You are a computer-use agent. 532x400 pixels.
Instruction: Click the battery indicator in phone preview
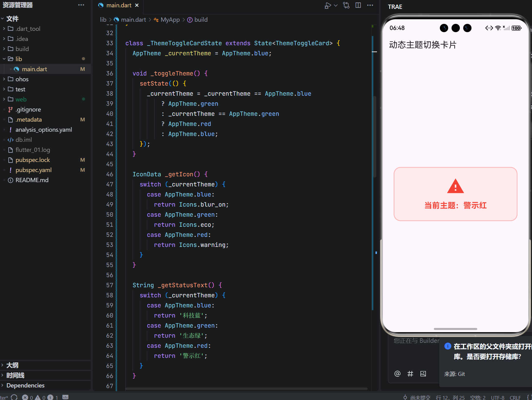[516, 28]
